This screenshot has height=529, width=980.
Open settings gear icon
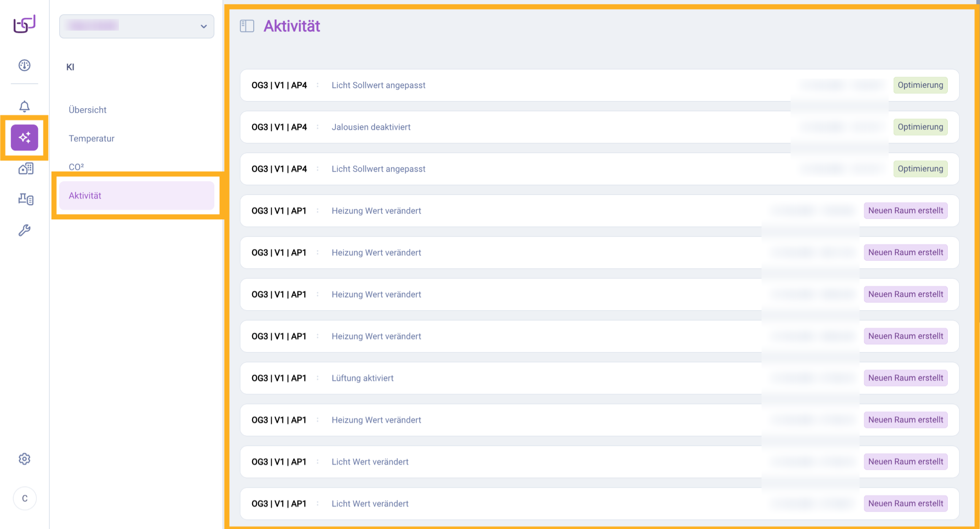24,459
